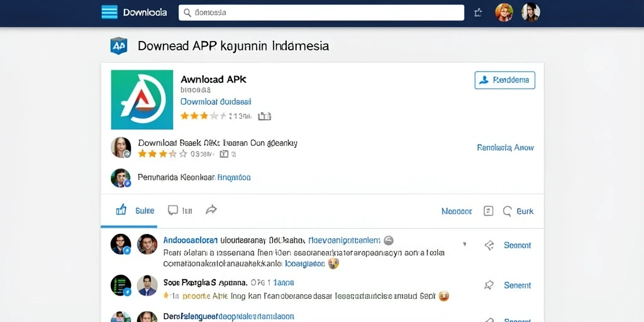644x322 pixels.
Task: Follow the 'Rendaria Anow' link
Action: click(x=505, y=147)
